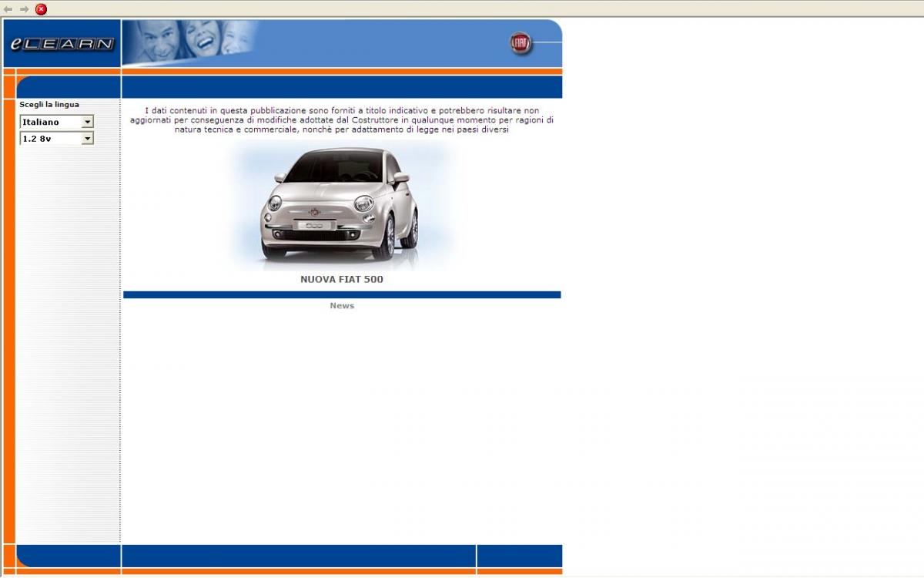Screen dimensions: 924x578
Task: Click the Scegli la lingua label
Action: [49, 105]
